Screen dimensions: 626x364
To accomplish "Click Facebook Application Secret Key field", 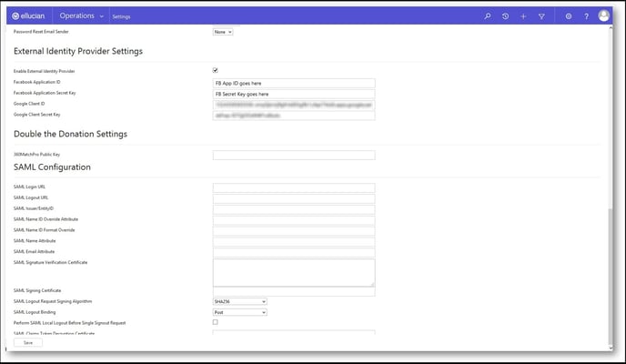I will 294,94.
